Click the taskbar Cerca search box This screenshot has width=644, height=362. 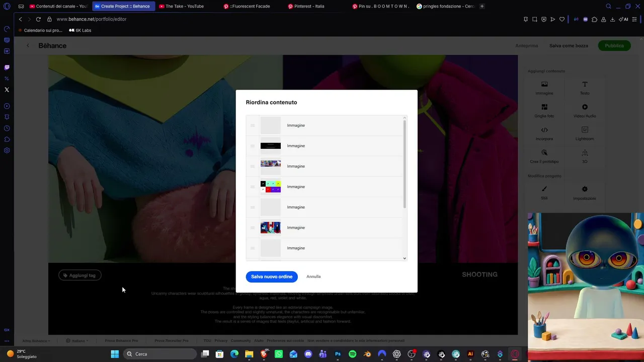click(x=160, y=354)
